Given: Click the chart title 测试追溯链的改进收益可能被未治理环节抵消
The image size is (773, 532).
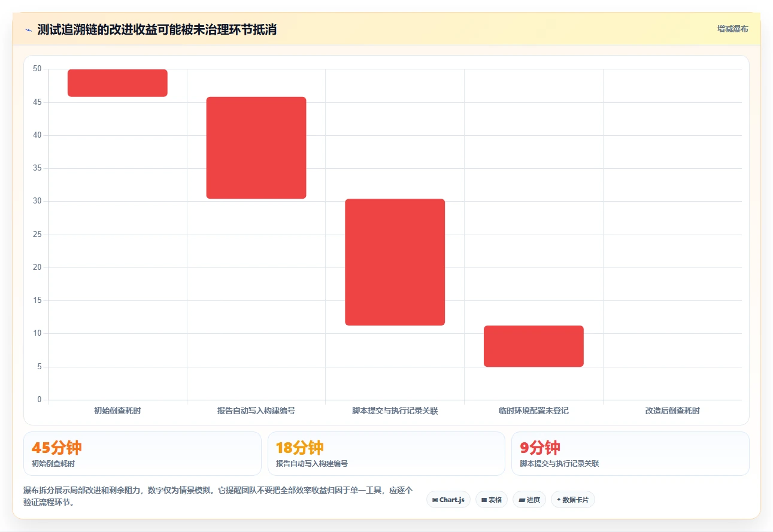Looking at the screenshot, I should pos(157,29).
